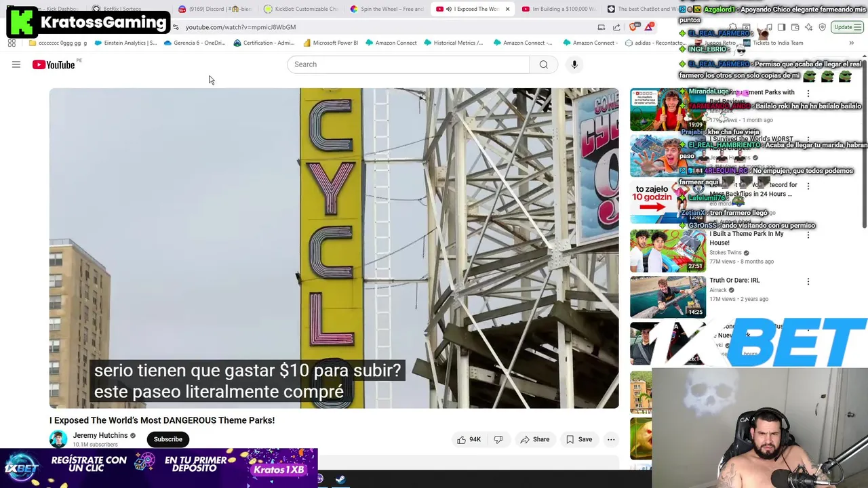Viewport: 868px width, 488px height.
Task: Open 'Gerencia 6 - OneDri...' bookmark
Action: 195,43
